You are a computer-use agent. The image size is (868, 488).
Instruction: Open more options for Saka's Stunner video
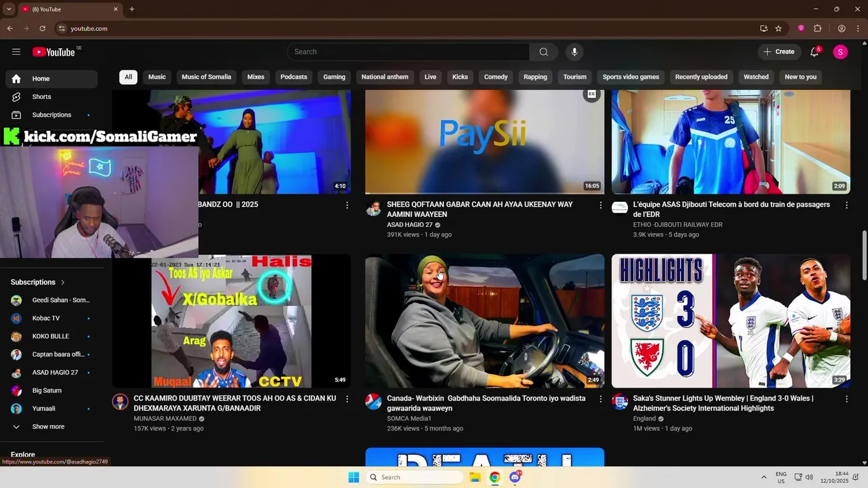(846, 399)
